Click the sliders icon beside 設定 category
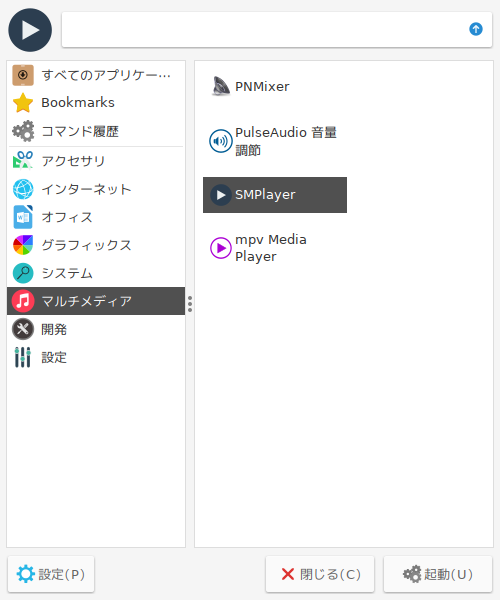The image size is (500, 600). (x=23, y=357)
